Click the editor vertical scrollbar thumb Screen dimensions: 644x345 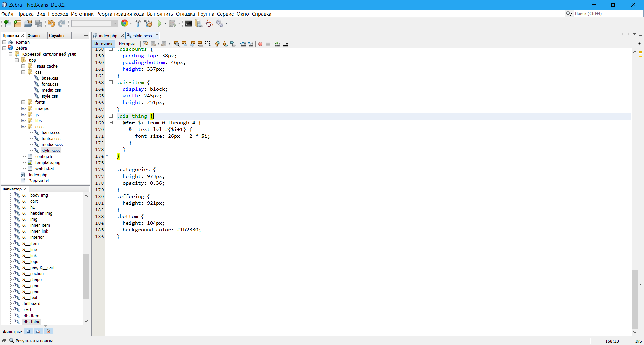[x=635, y=299]
